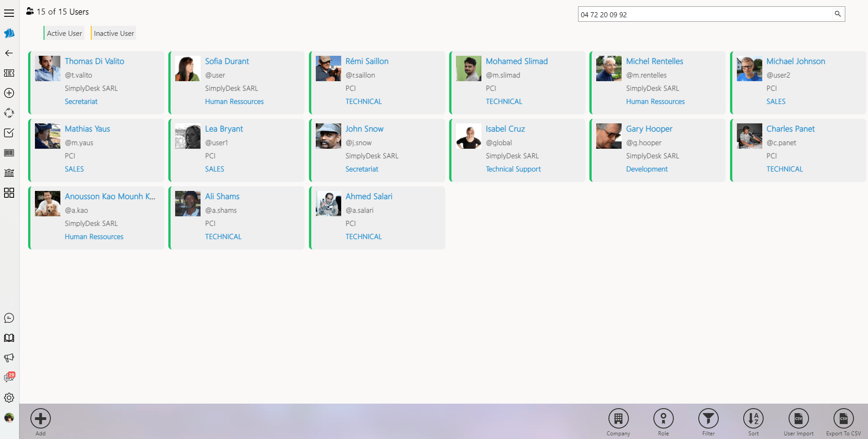Image resolution: width=868 pixels, height=439 pixels.
Task: Click SimplyDesk SARL under John Snow
Action: point(372,156)
